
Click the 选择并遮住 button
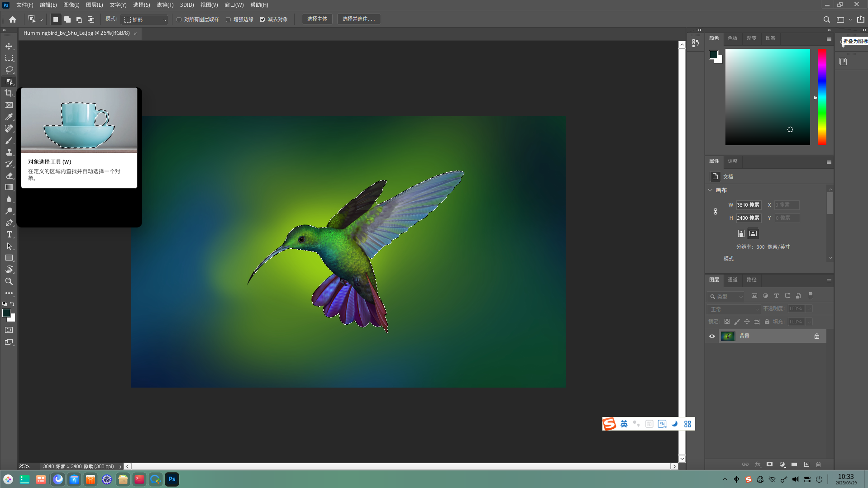358,19
